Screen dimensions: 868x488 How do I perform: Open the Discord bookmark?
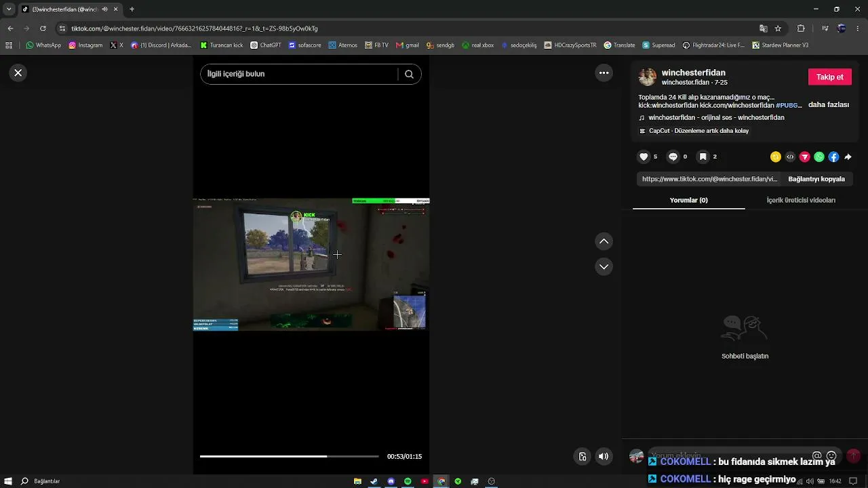click(x=161, y=45)
